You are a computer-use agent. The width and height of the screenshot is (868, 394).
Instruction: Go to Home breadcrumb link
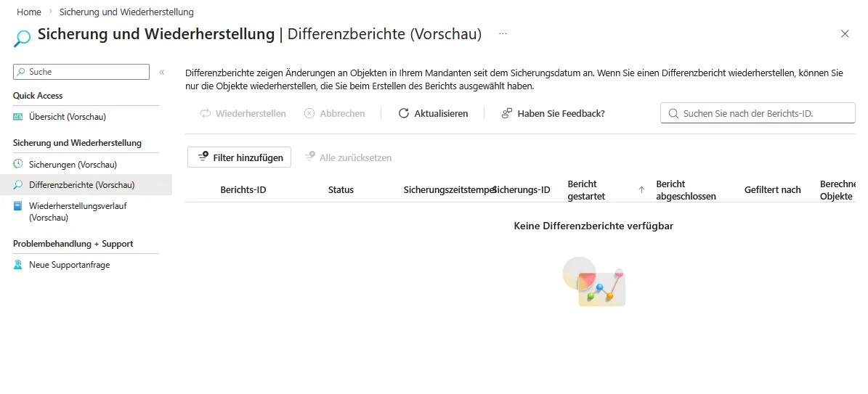[x=29, y=12]
